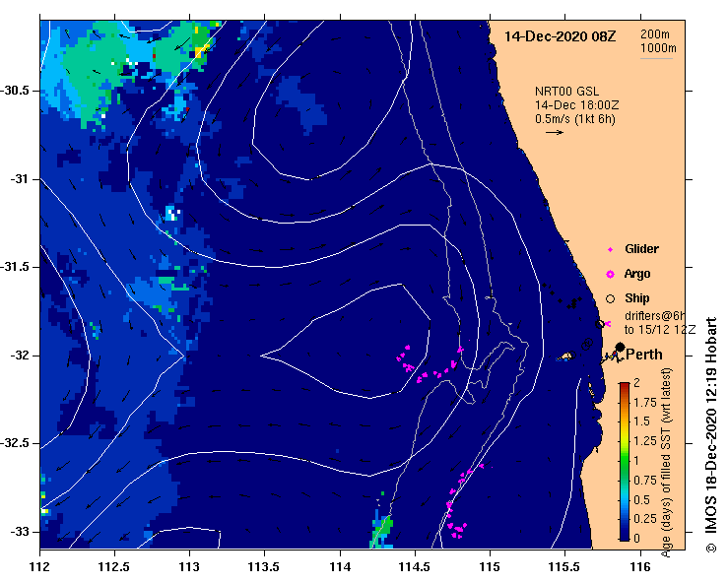Viewport: 728px width, 583px height.
Task: Click the longitude tick label 114
Action: (340, 567)
